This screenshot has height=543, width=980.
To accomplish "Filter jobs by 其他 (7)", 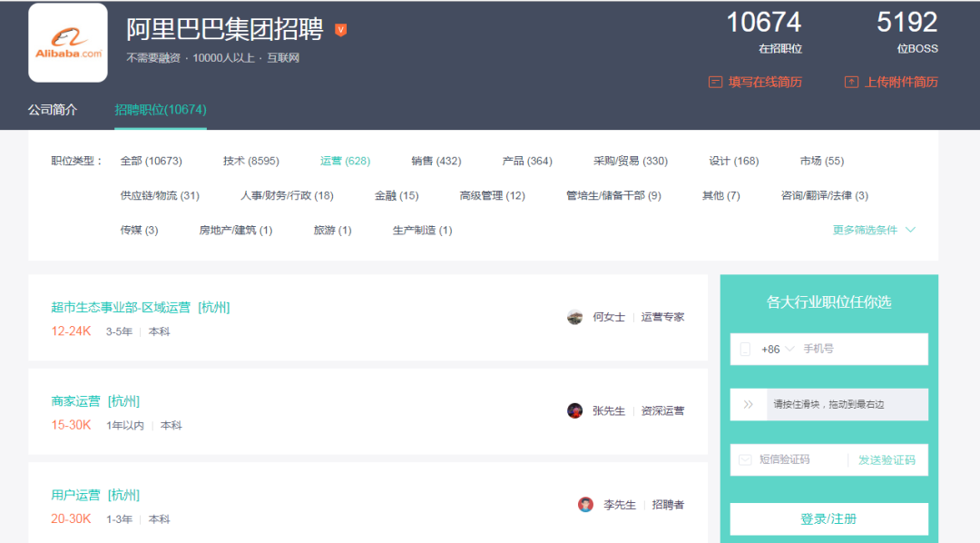I will [x=721, y=195].
